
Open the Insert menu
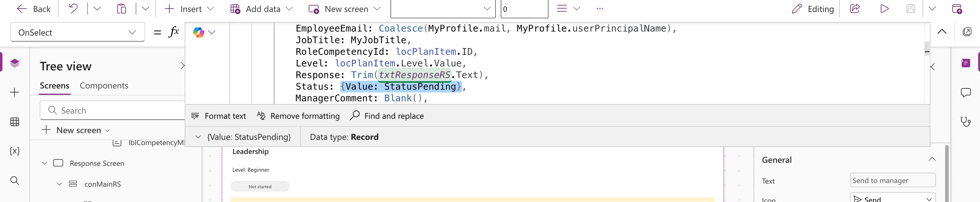tap(190, 9)
